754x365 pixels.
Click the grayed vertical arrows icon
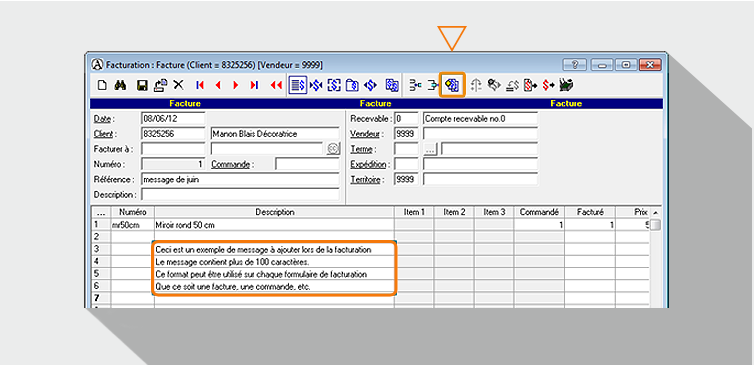(476, 86)
